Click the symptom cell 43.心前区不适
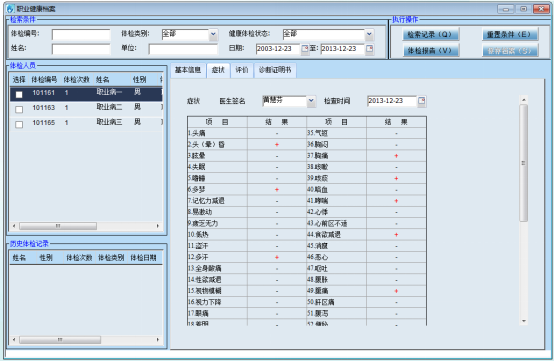Screen dimensions: 554x362 coord(336,224)
